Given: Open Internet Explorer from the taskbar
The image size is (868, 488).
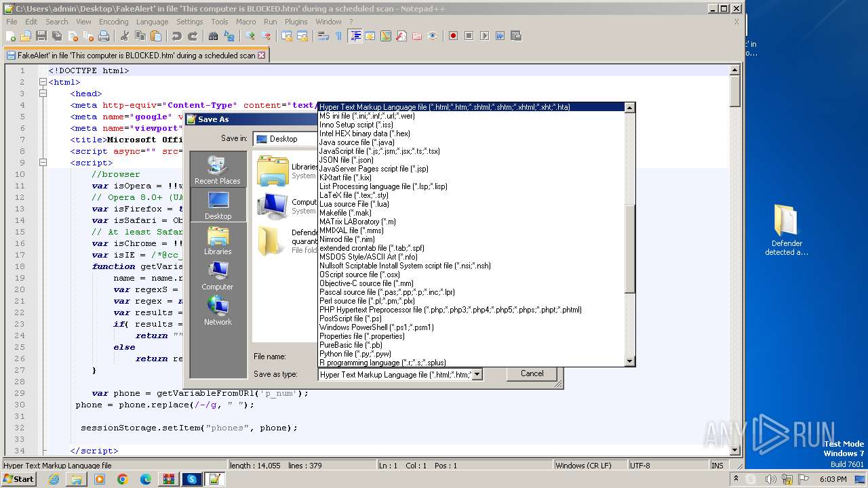Looking at the screenshot, I should [54, 479].
